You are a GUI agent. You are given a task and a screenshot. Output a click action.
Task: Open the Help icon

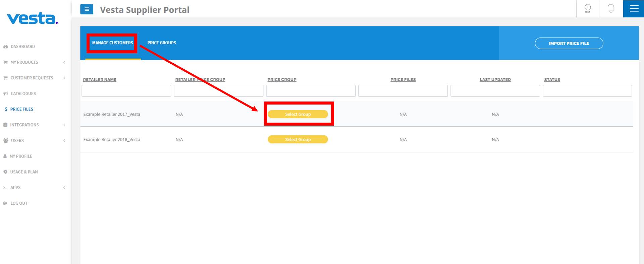588,8
